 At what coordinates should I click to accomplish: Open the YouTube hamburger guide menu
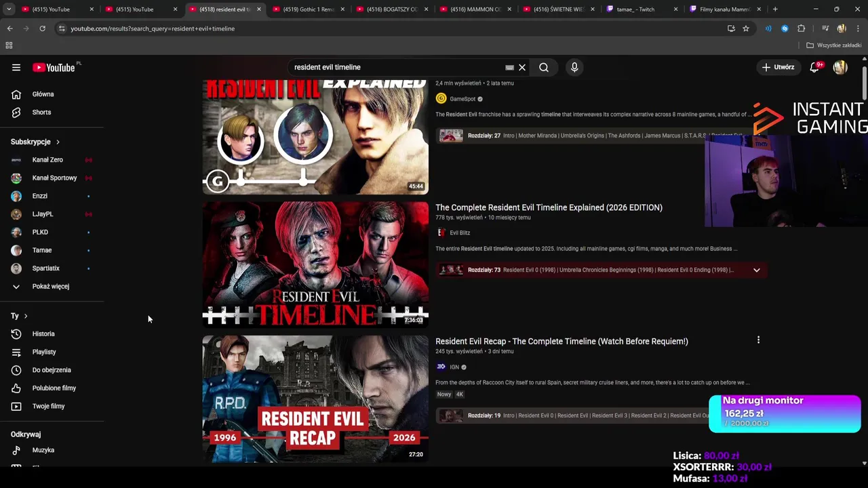coord(16,67)
